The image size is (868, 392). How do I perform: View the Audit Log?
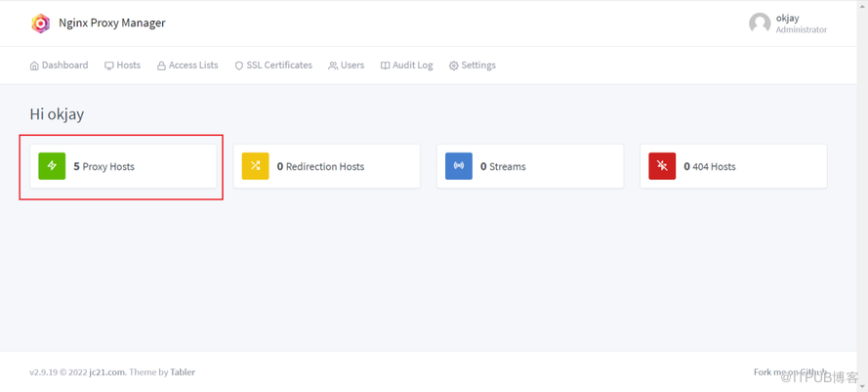(406, 65)
